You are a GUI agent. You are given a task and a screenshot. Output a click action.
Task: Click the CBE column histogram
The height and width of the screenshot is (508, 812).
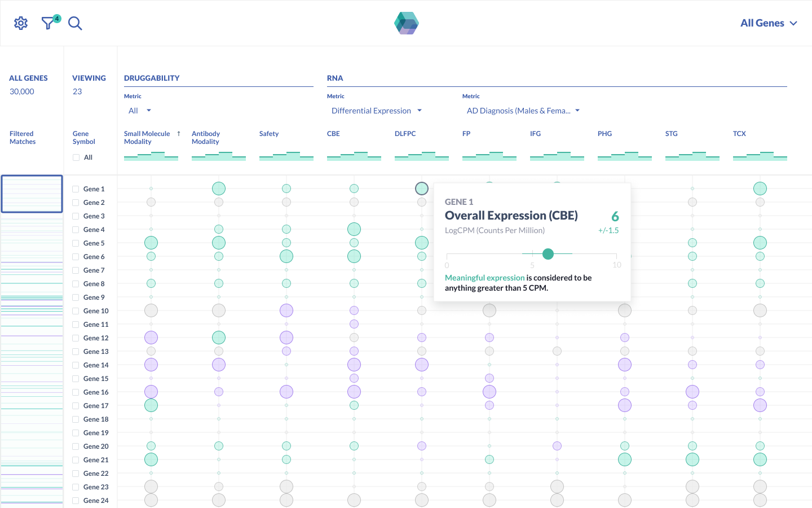pos(354,156)
